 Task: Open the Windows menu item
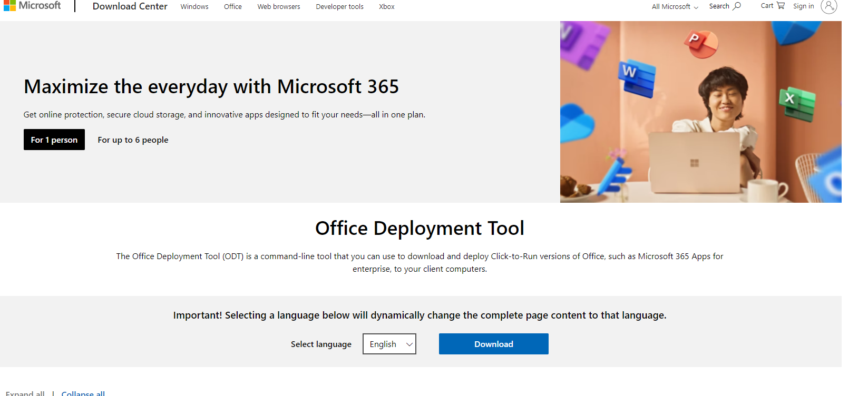(x=194, y=7)
